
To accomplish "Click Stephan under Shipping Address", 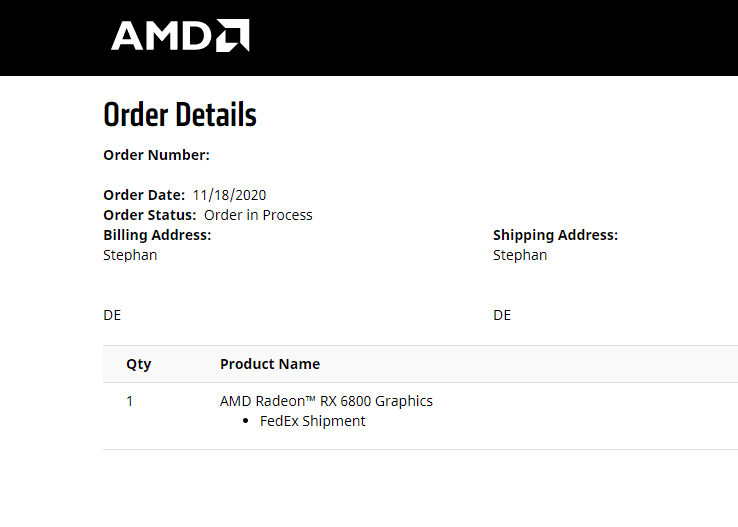I will point(520,255).
